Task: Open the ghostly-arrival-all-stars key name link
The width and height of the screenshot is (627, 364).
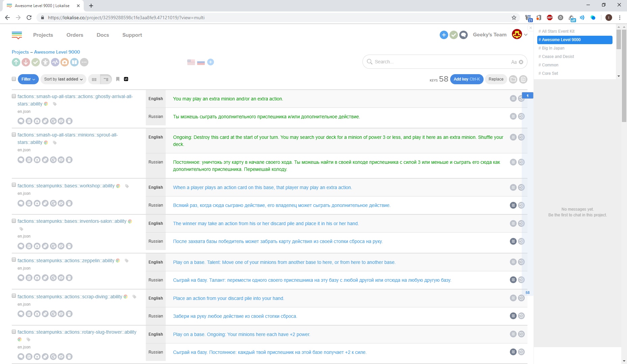Action: pyautogui.click(x=75, y=100)
